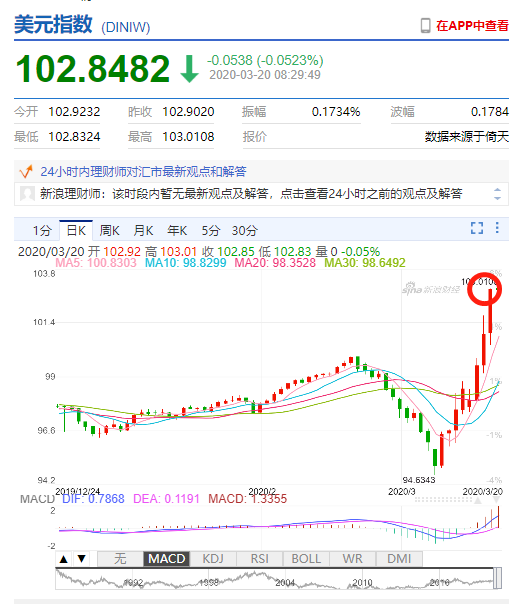Click the up arrow indicator button
This screenshot has width=522, height=604.
click(64, 559)
